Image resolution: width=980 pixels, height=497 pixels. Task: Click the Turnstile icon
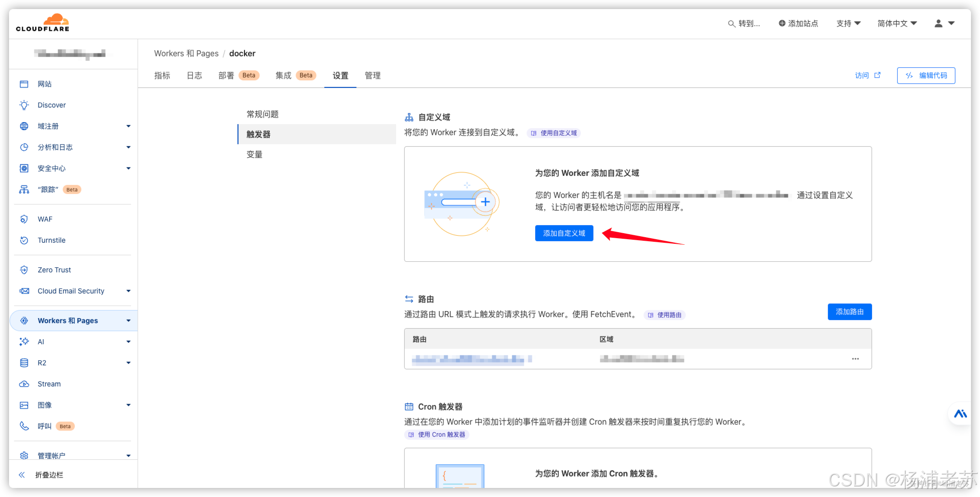tap(24, 240)
